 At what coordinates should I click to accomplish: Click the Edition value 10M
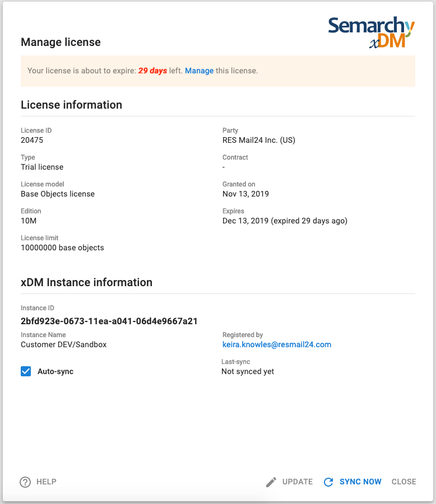(29, 221)
